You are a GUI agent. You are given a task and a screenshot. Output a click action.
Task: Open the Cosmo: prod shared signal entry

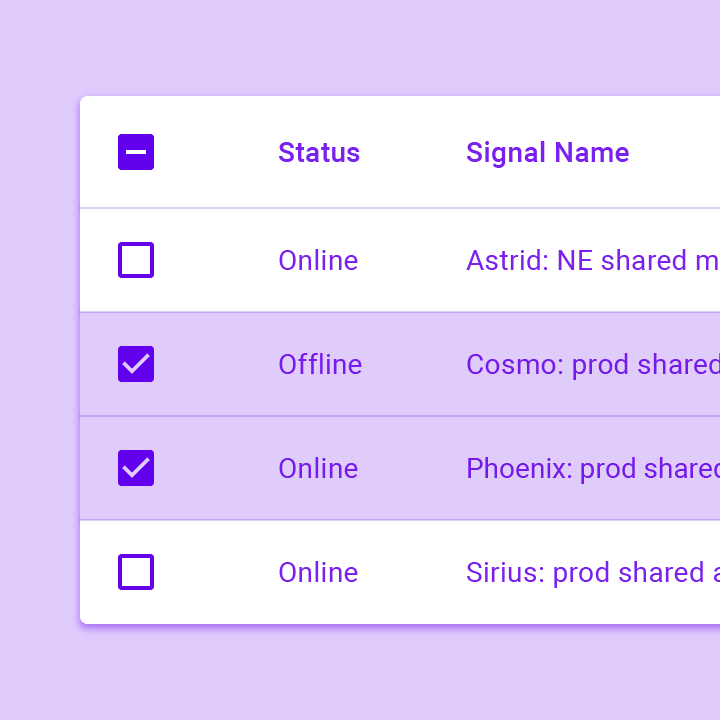pos(592,364)
